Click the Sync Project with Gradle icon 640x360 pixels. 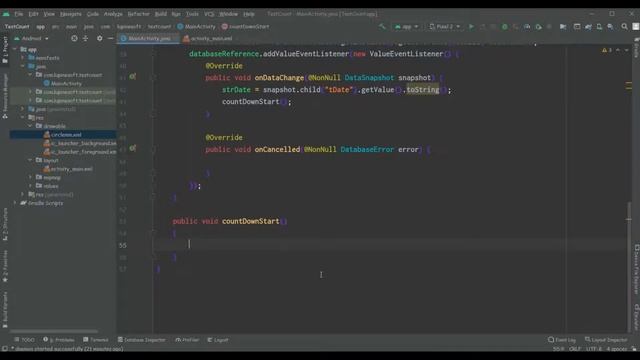tap(588, 27)
